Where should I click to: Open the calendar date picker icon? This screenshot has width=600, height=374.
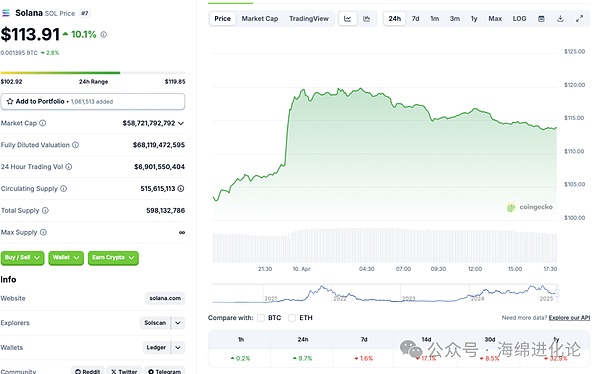(x=541, y=19)
